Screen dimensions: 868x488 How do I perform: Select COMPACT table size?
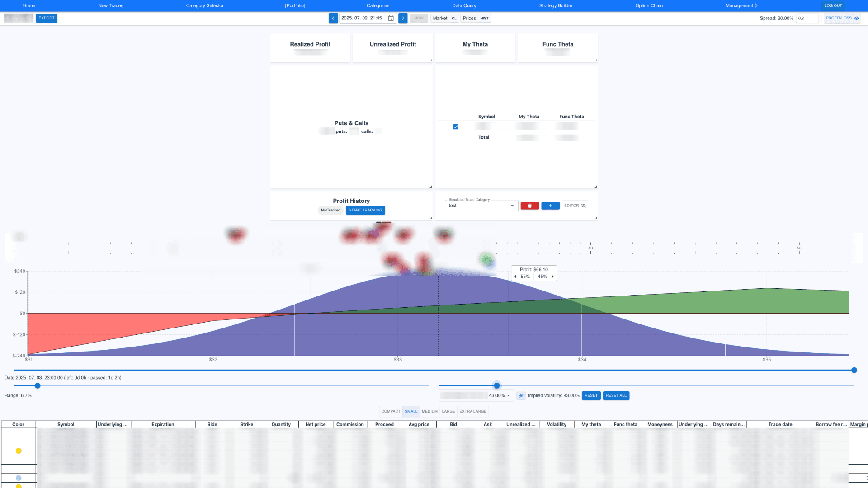coord(391,411)
